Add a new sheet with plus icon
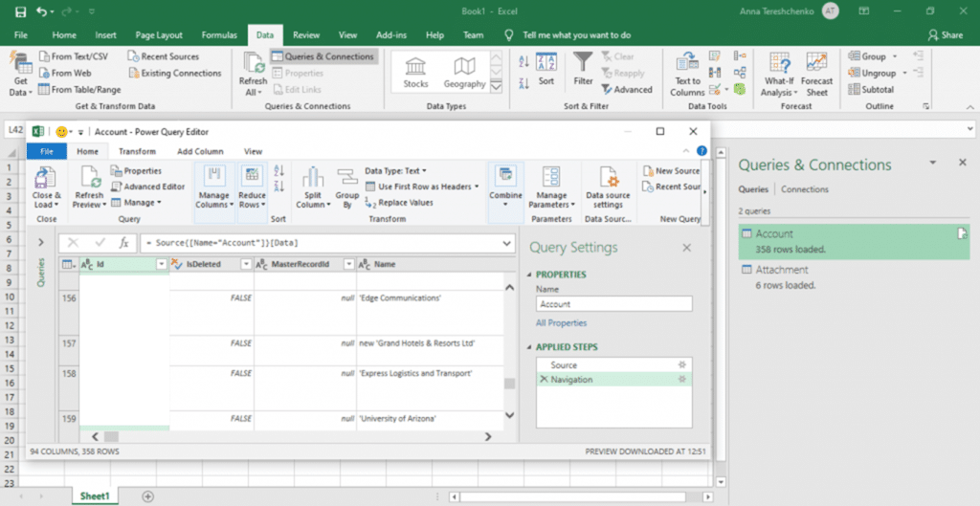The image size is (980, 506). coord(148,496)
